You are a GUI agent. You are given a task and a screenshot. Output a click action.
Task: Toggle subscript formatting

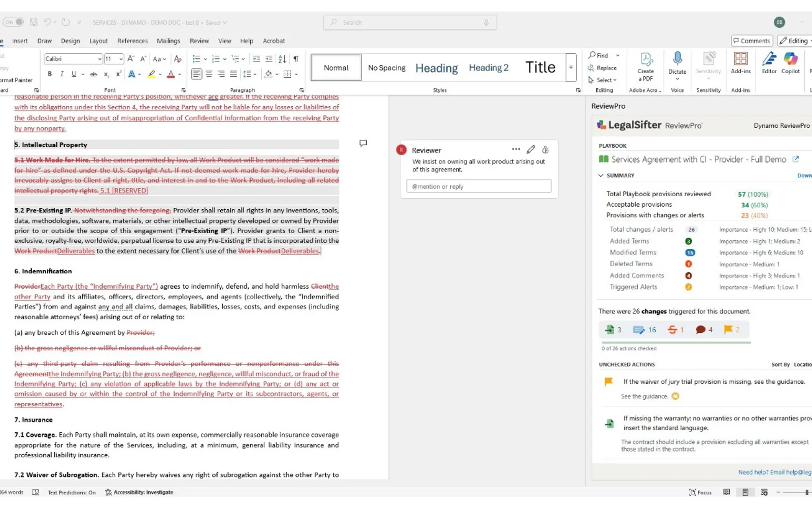click(x=106, y=74)
